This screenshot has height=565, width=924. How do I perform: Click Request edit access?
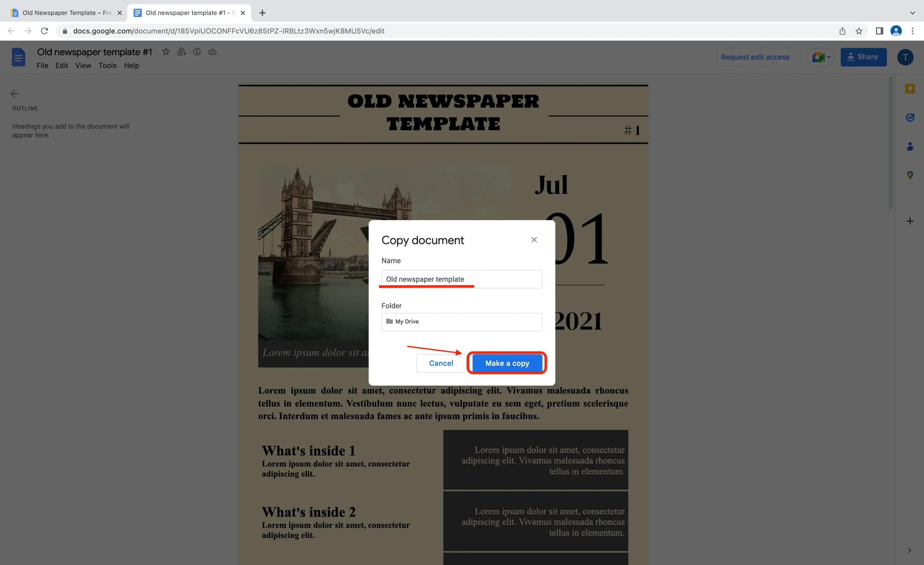click(x=755, y=57)
